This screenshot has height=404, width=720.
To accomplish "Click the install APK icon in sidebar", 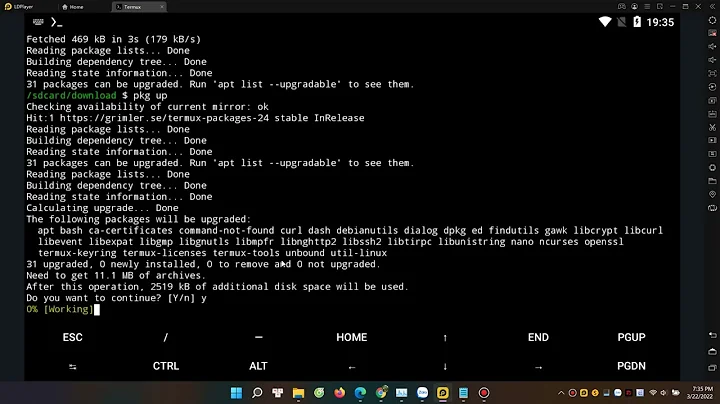I will coord(712,113).
